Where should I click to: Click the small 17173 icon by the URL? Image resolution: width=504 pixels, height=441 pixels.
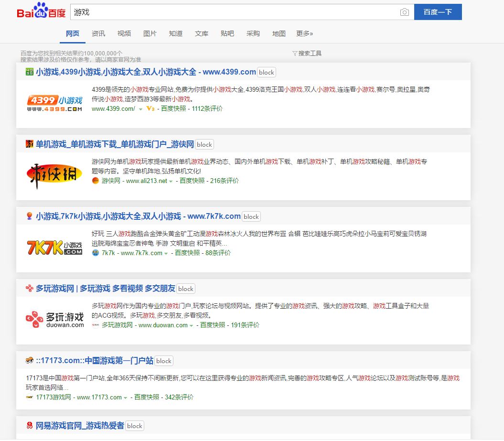(x=30, y=398)
